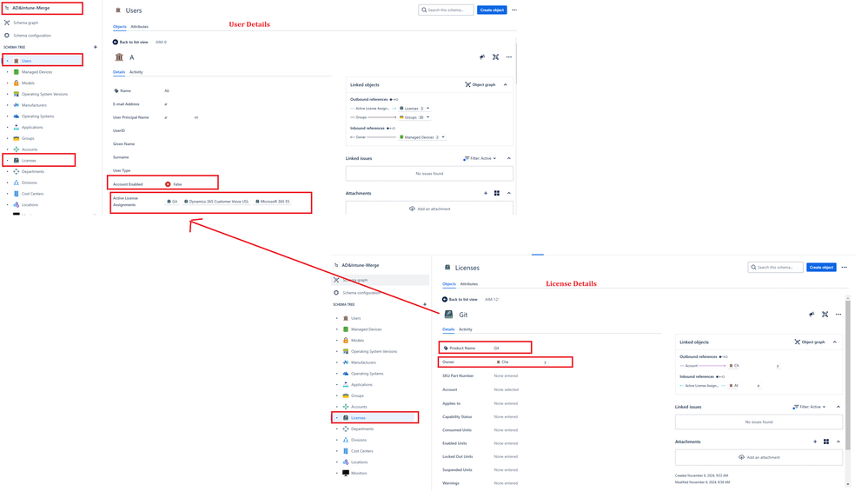Open Dynamics 365 Customer Voice USL license chip
Viewport: 868px width, 498px height.
[x=216, y=202]
